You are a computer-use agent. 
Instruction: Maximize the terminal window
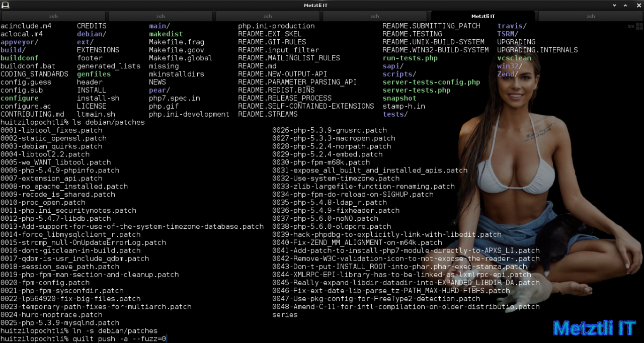pyautogui.click(x=626, y=5)
